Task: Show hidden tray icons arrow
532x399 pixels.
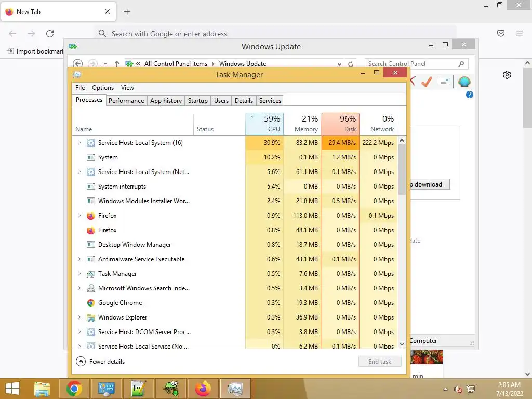Action: [445, 389]
